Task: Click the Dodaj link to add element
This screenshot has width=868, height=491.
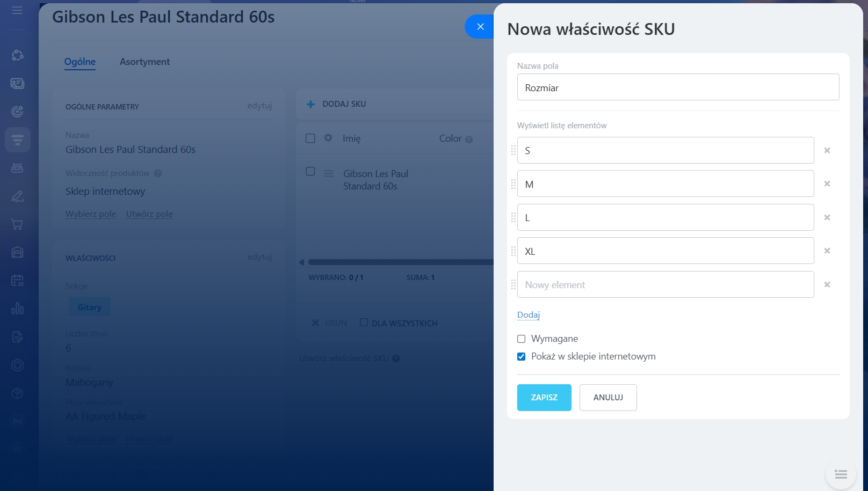Action: pos(529,315)
